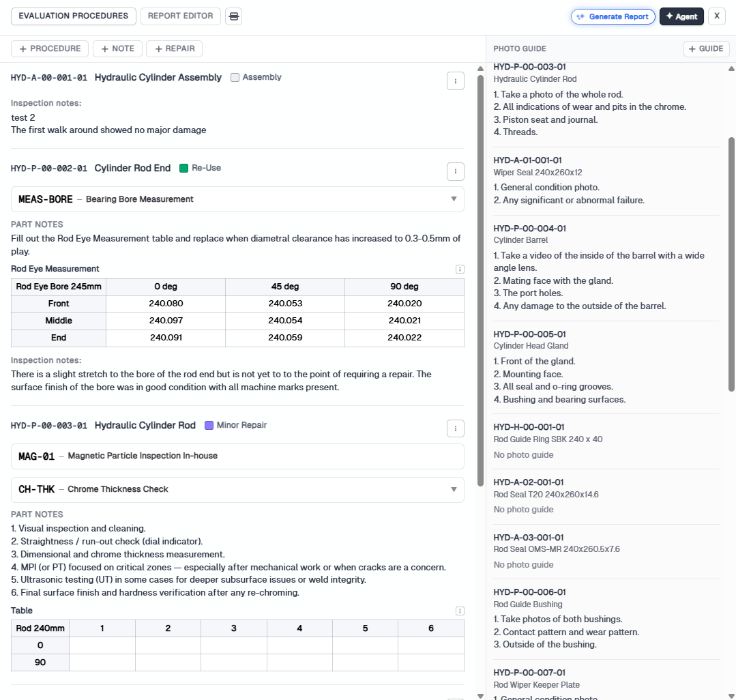This screenshot has width=736, height=700.
Task: Open options menu for Cylinder Rod End
Action: 455,171
